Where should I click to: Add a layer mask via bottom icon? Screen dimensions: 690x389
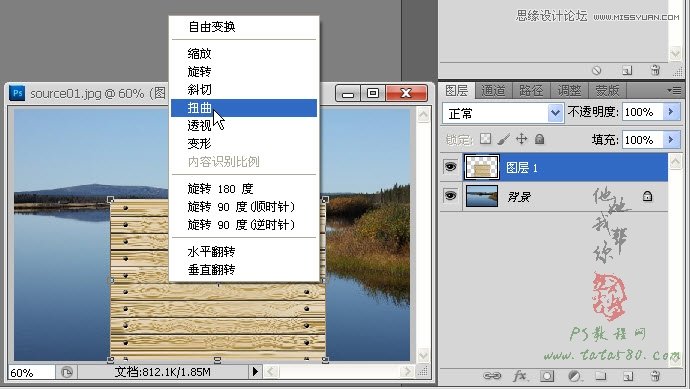(547, 376)
